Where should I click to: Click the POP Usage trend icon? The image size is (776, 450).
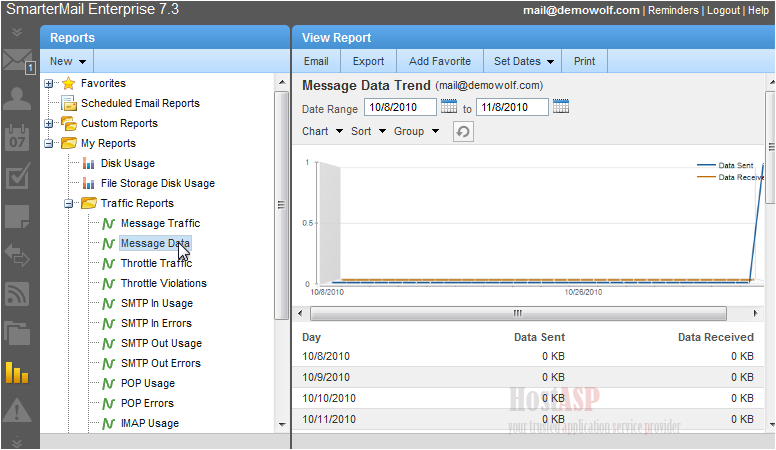[x=109, y=384]
